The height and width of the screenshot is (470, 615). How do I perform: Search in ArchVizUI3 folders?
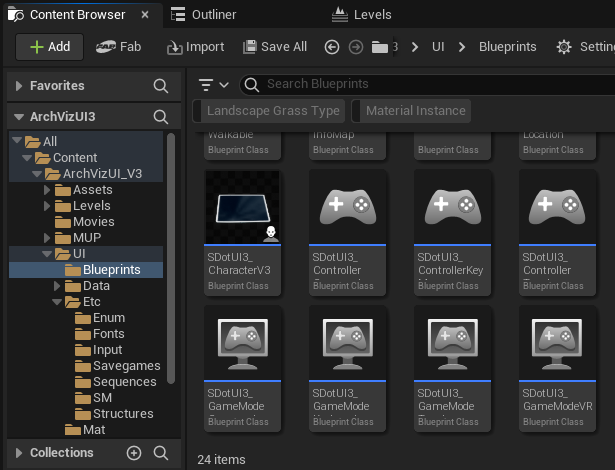161,117
